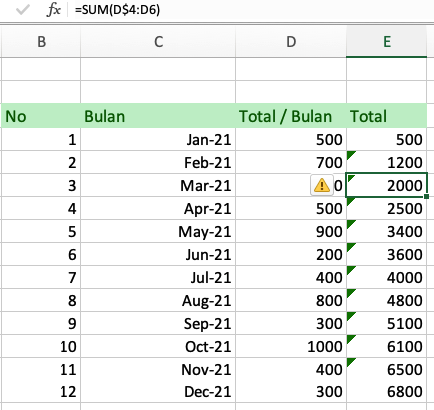Click the cumulative total cell 6800
Viewport: 434px width, 410px height.
click(x=387, y=392)
